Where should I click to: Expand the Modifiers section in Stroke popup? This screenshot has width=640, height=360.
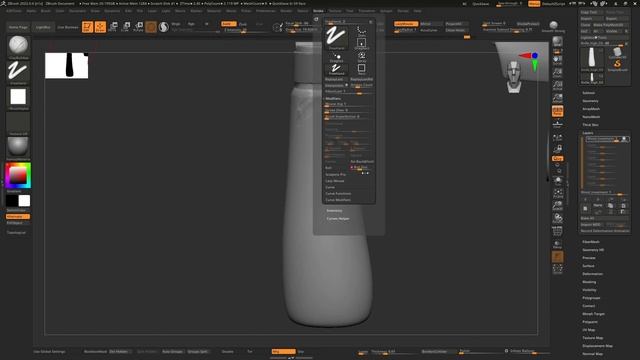click(333, 98)
